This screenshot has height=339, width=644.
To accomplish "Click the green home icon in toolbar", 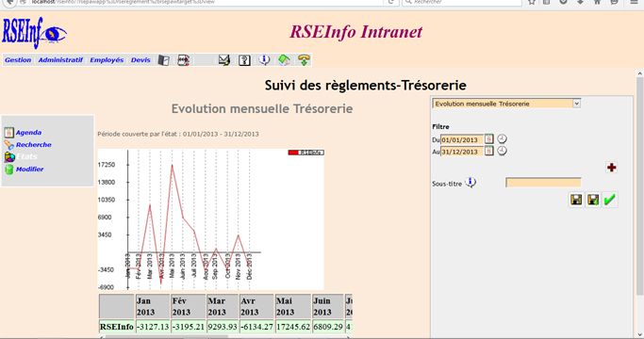I will point(284,60).
